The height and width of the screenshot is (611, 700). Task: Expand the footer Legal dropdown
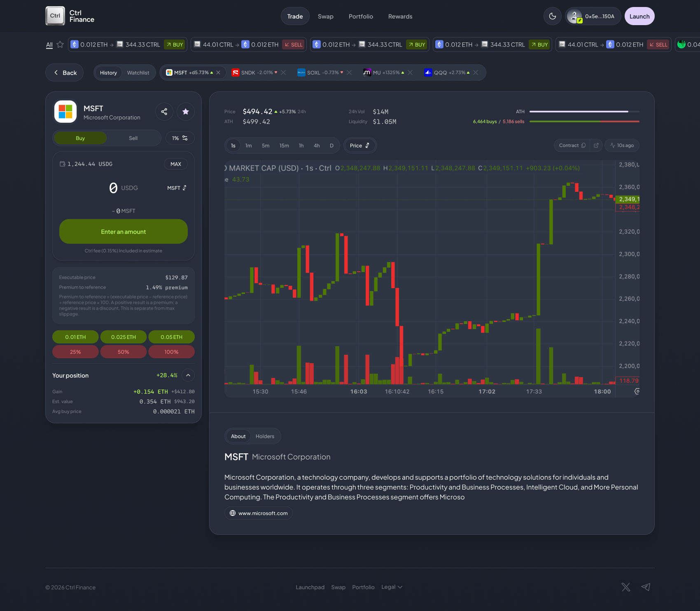pyautogui.click(x=392, y=587)
